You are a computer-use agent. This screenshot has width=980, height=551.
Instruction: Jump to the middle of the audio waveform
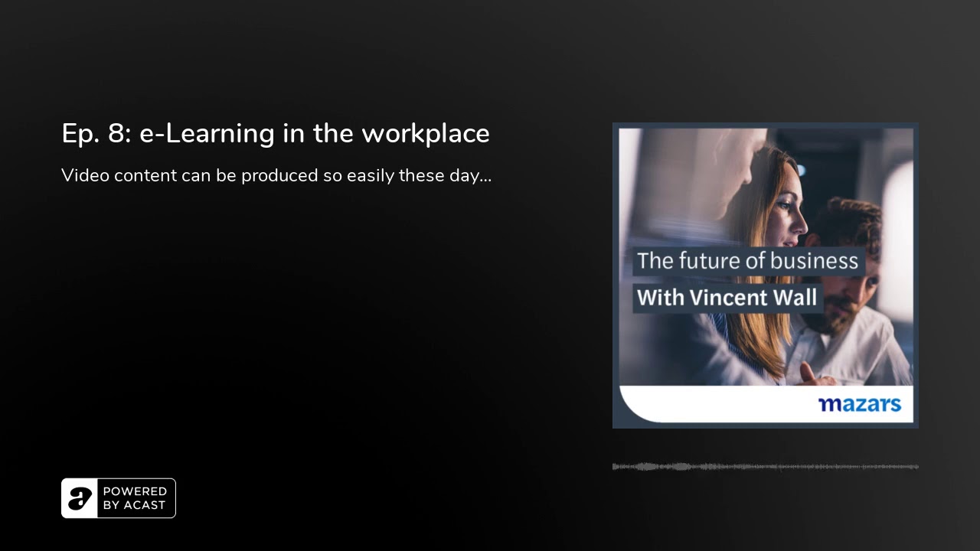[766, 466]
